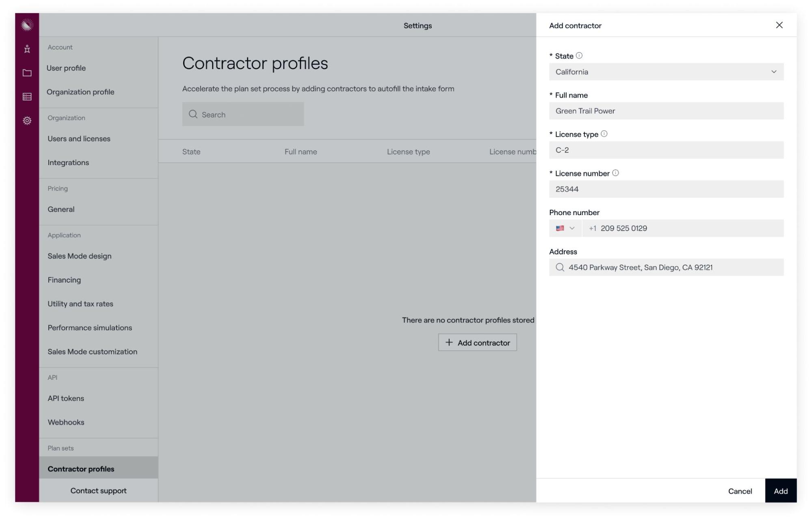812x520 pixels.
Task: Click the info icon beside License number
Action: [615, 173]
